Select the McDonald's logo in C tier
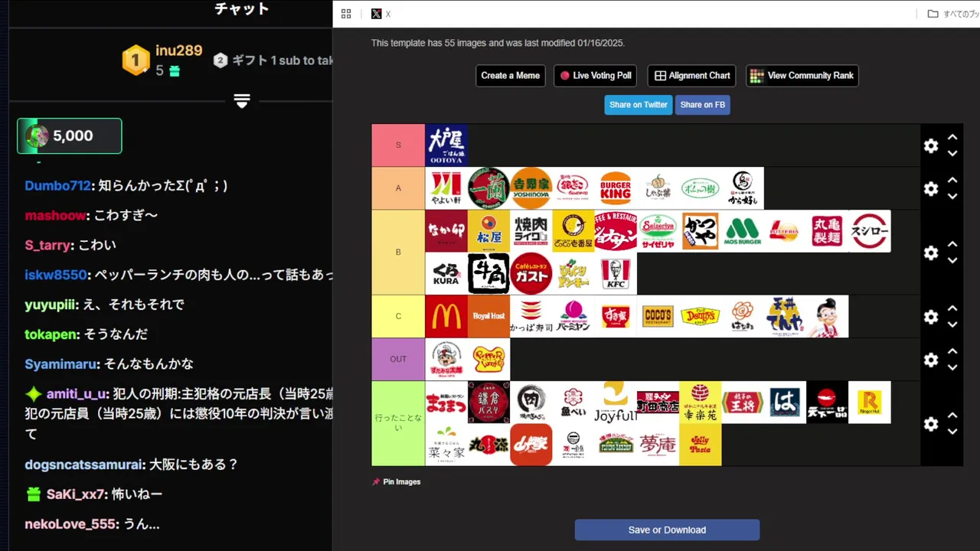The width and height of the screenshot is (980, 551). coord(446,317)
